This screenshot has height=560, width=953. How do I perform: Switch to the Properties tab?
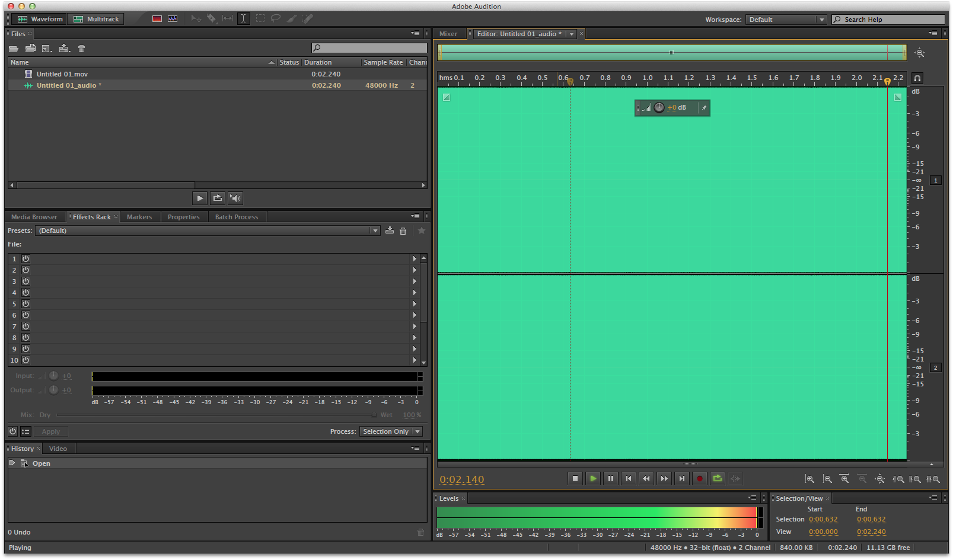pyautogui.click(x=184, y=217)
